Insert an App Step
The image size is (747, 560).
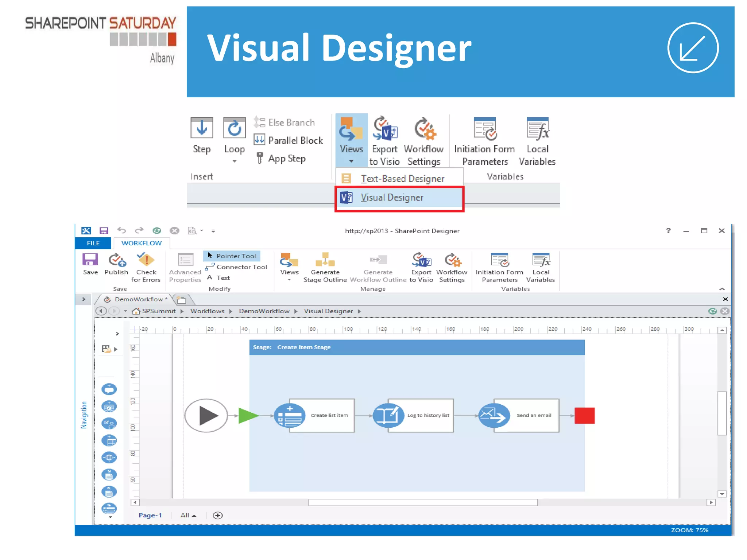click(x=280, y=159)
